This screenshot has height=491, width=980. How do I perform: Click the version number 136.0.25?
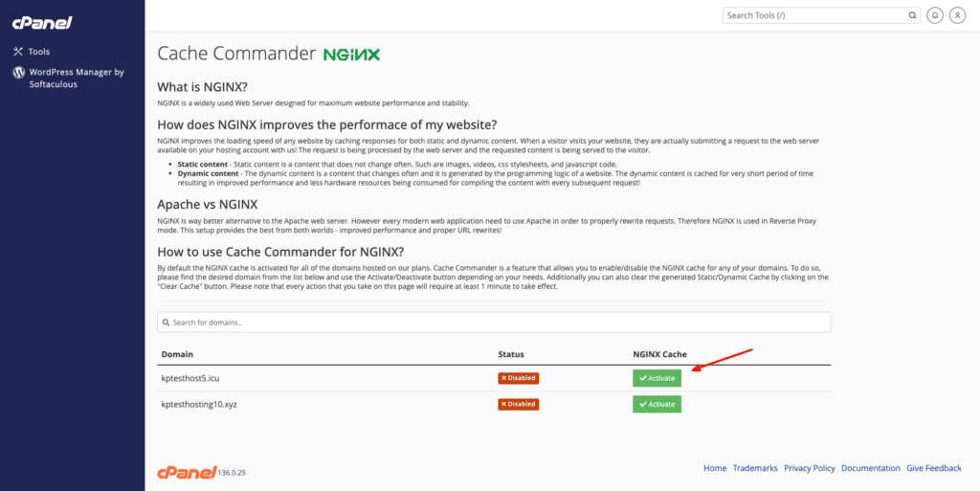[232, 473]
